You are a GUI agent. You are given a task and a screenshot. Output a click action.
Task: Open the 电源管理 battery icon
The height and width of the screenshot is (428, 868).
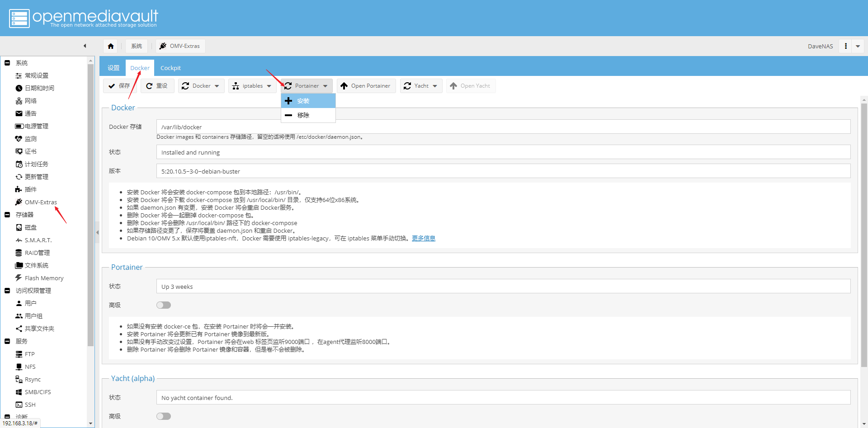[x=19, y=126]
